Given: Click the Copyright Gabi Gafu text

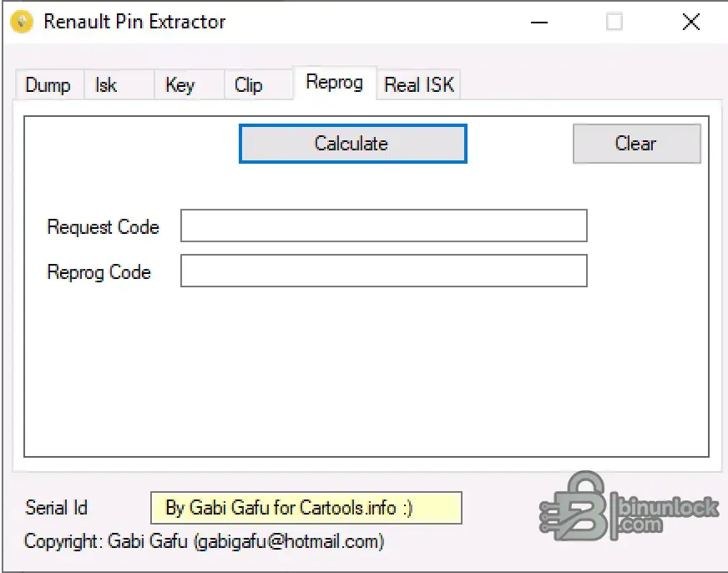Looking at the screenshot, I should tap(205, 541).
